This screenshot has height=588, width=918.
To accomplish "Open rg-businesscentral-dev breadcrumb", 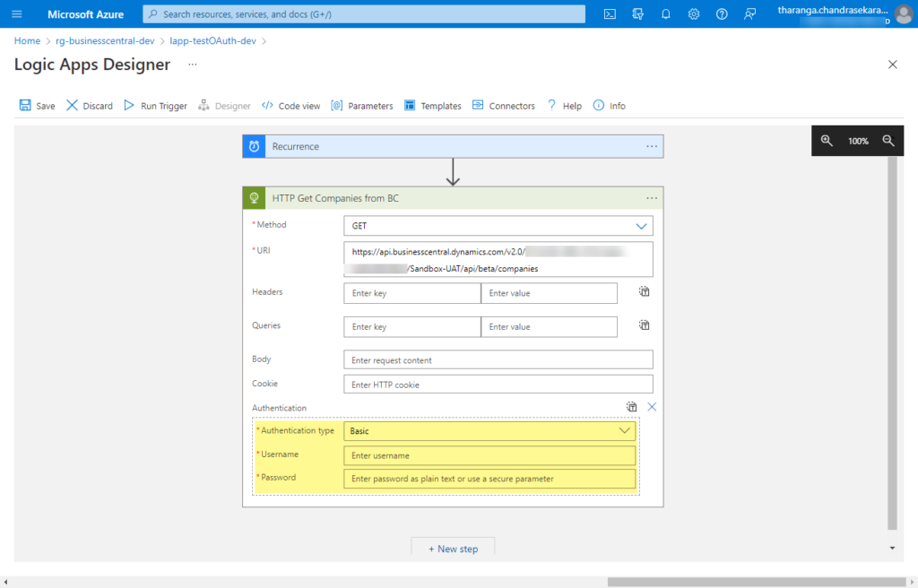I will (105, 41).
